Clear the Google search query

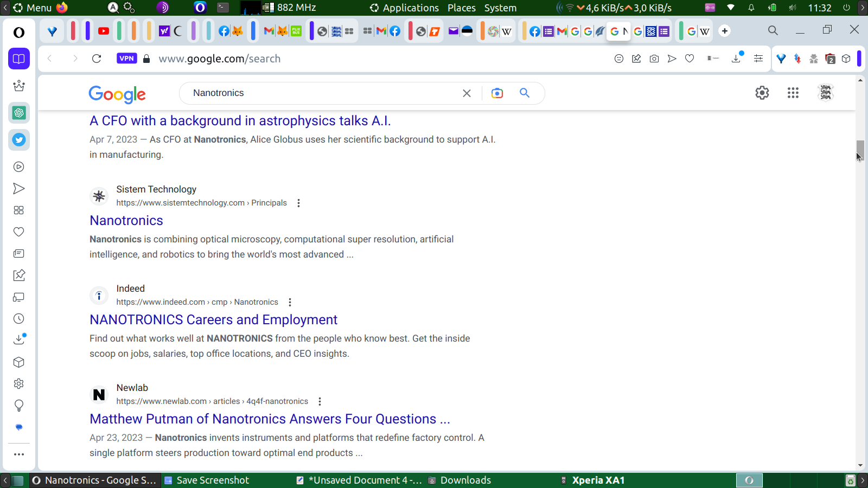[467, 93]
